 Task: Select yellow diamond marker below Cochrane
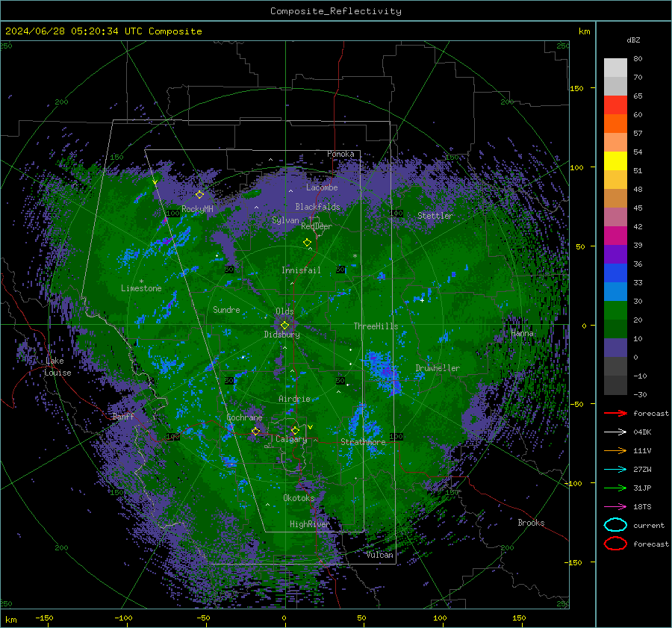coord(255,431)
